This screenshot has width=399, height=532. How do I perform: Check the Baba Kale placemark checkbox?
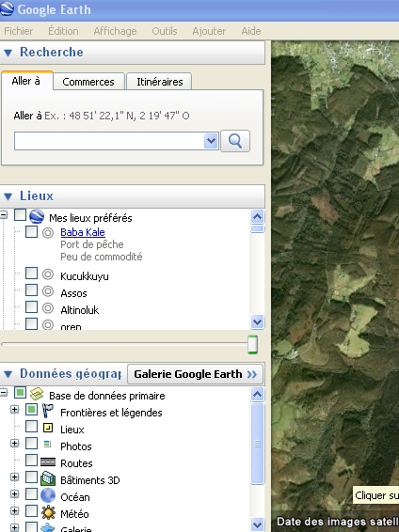point(32,232)
